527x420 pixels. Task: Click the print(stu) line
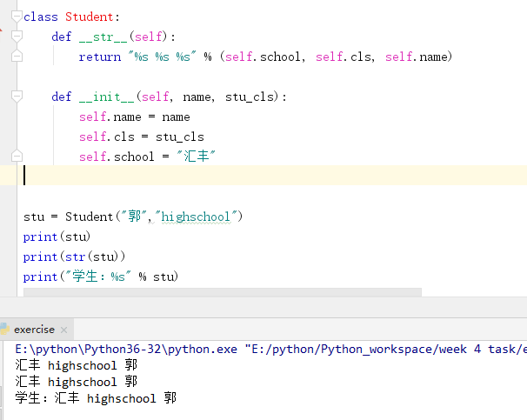[57, 237]
